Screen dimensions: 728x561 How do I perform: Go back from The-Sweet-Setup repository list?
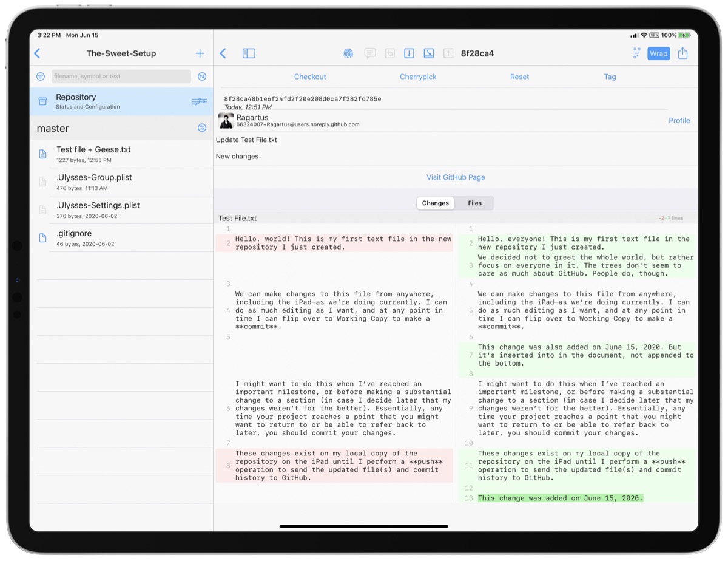(x=37, y=53)
